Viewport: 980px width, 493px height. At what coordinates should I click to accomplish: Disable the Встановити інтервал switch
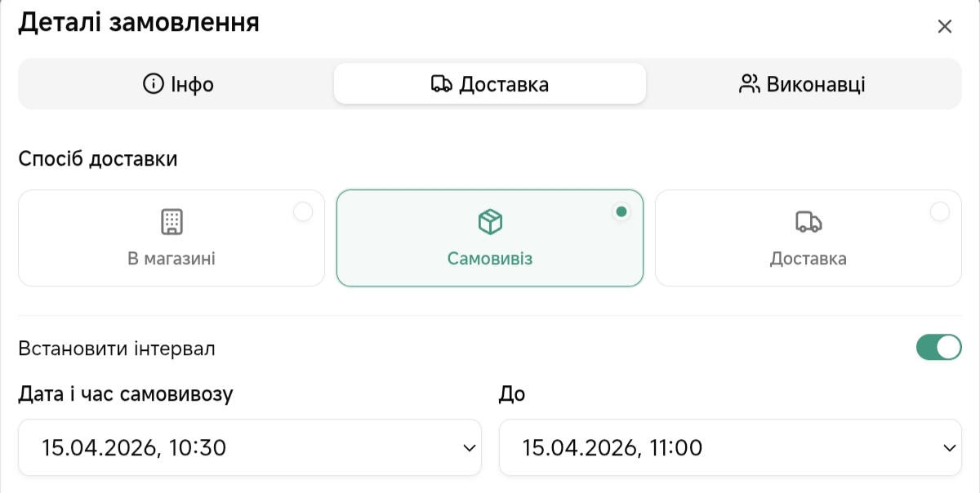pos(939,348)
